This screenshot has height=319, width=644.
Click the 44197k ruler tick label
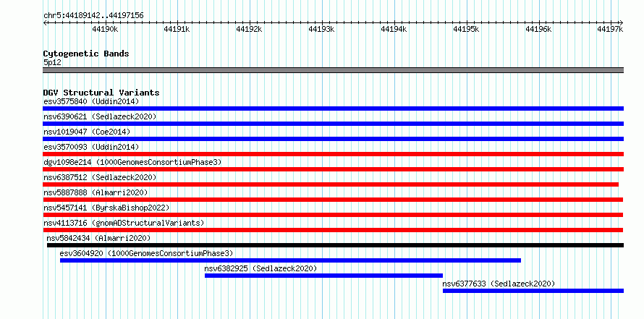coord(610,29)
